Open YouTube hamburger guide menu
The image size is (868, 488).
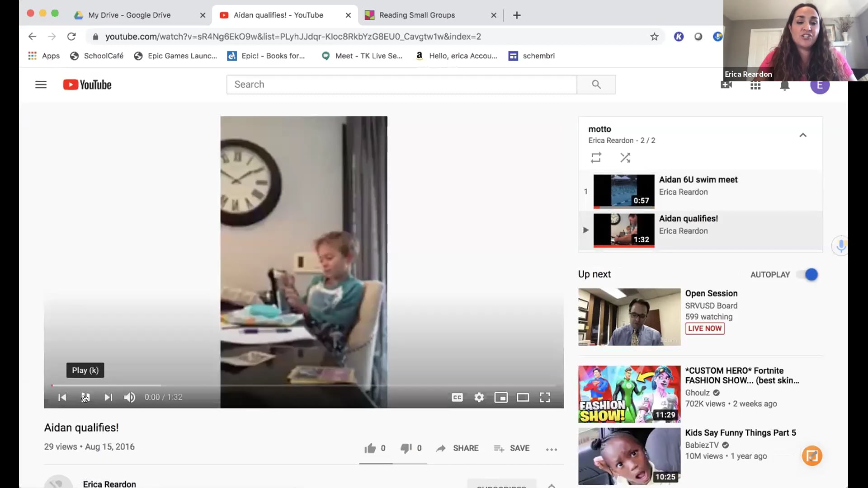coord(41,84)
